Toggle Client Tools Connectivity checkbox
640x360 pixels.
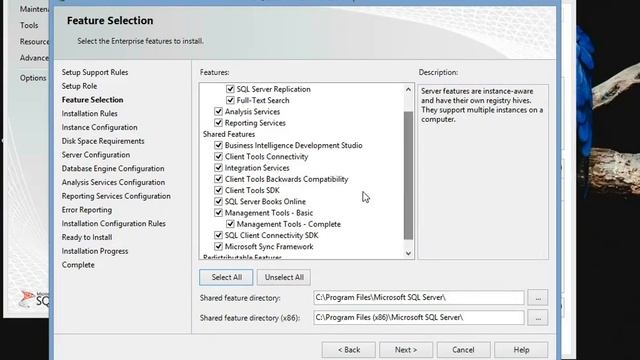coord(218,157)
